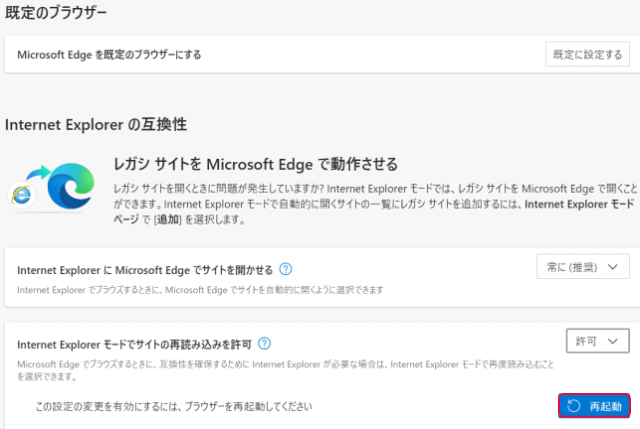Open the 許可 dropdown for IE mode reload
Viewport: 640px width, 429px height.
click(598, 341)
